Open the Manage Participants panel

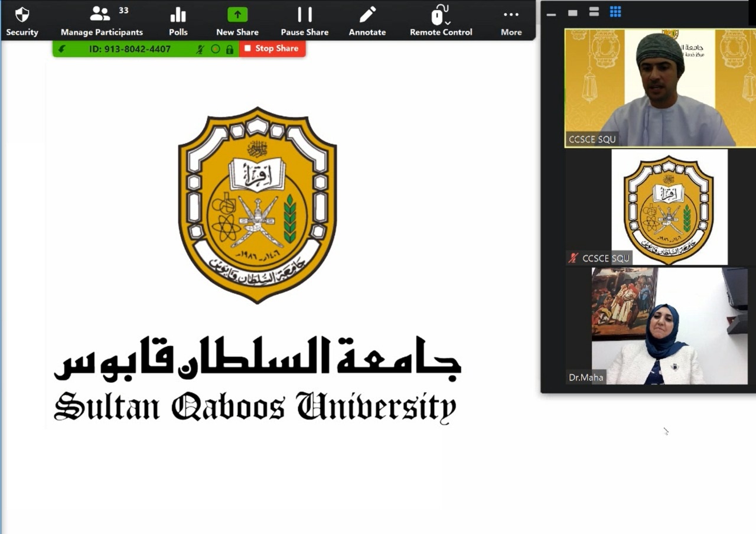(102, 21)
